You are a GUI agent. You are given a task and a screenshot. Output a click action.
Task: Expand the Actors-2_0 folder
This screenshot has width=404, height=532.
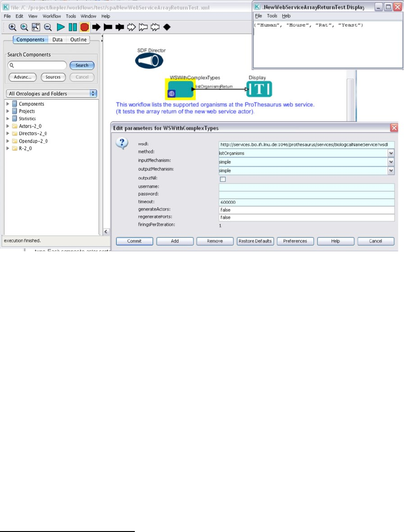point(8,126)
